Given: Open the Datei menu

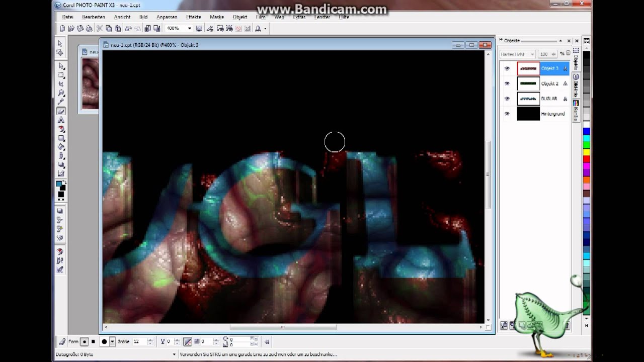Looking at the screenshot, I should pos(67,17).
